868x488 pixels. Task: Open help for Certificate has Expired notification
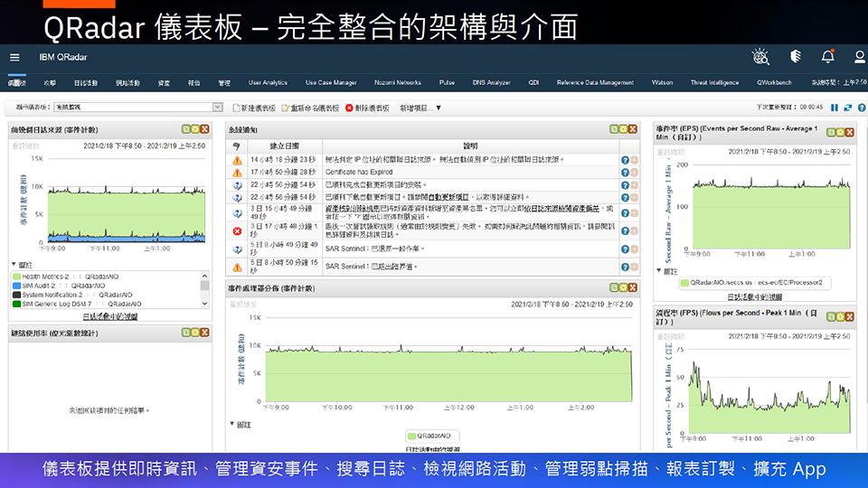(625, 173)
